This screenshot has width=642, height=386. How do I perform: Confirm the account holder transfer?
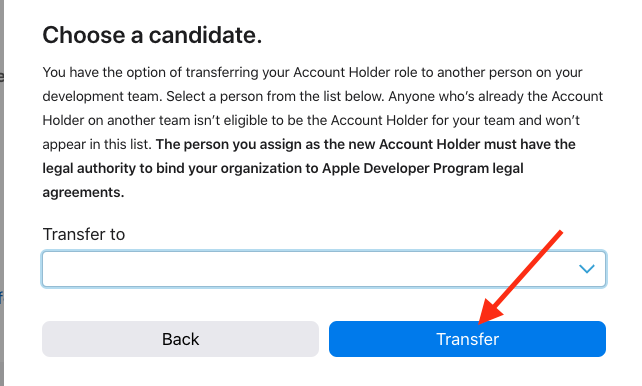[x=467, y=339]
